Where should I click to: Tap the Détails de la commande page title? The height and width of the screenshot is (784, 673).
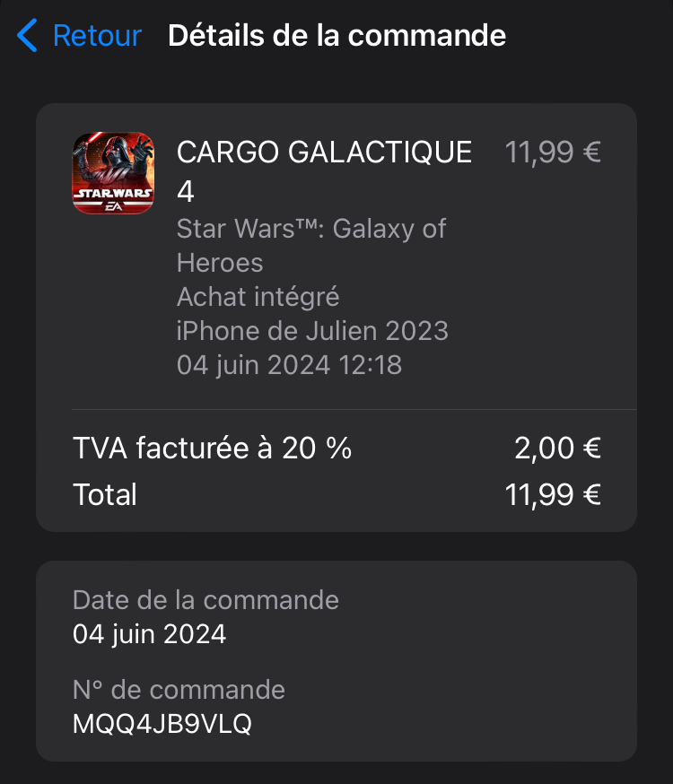pyautogui.click(x=337, y=36)
